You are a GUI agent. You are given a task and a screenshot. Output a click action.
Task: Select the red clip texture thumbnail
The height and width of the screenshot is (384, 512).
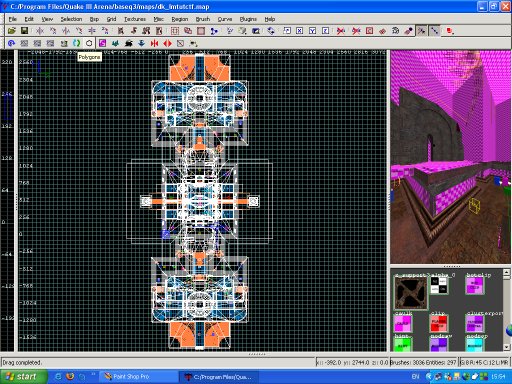(439, 324)
